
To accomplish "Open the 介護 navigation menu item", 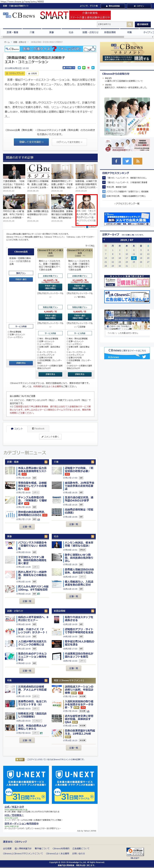I will pos(32,32).
